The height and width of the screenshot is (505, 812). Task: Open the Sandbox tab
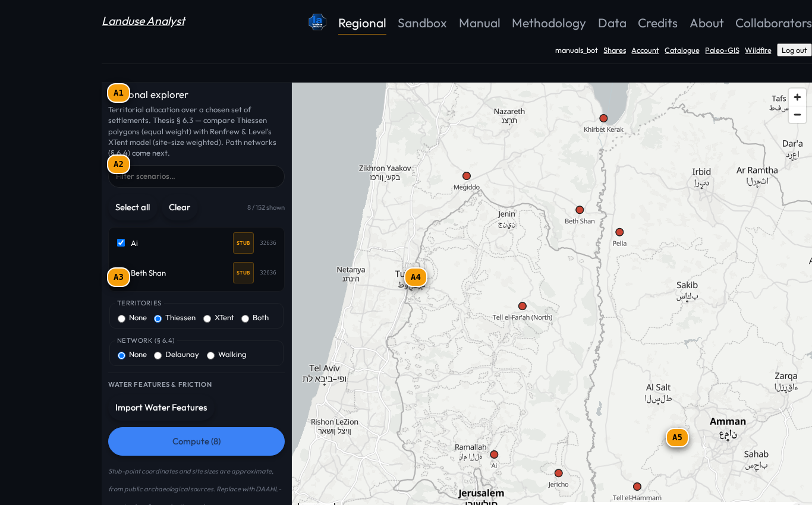[x=422, y=23]
